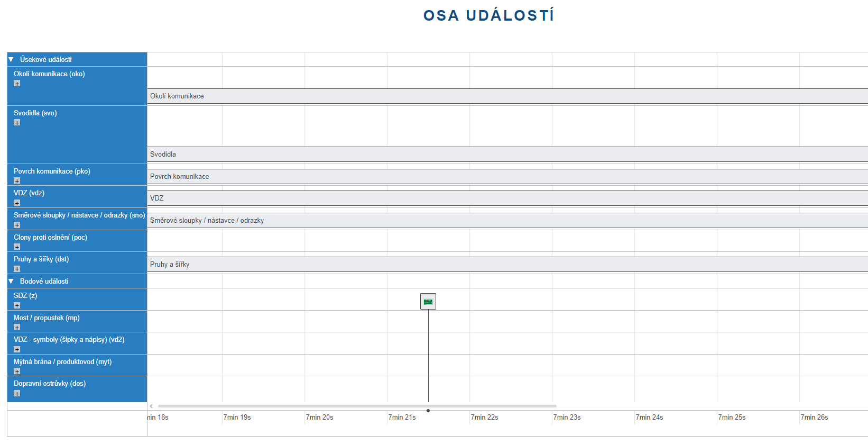Click the green traffic sign event icon
868x444 pixels.
click(428, 302)
